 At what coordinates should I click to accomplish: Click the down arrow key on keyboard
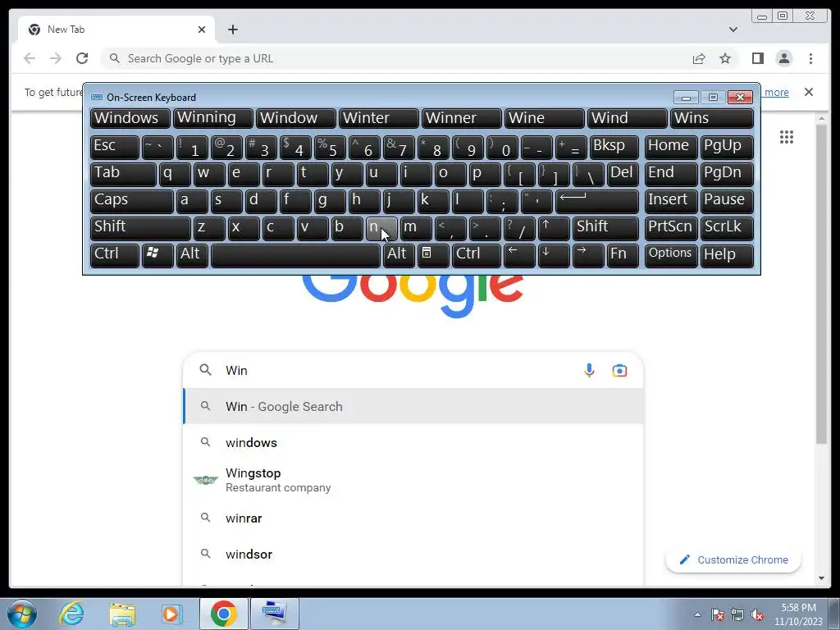point(554,254)
